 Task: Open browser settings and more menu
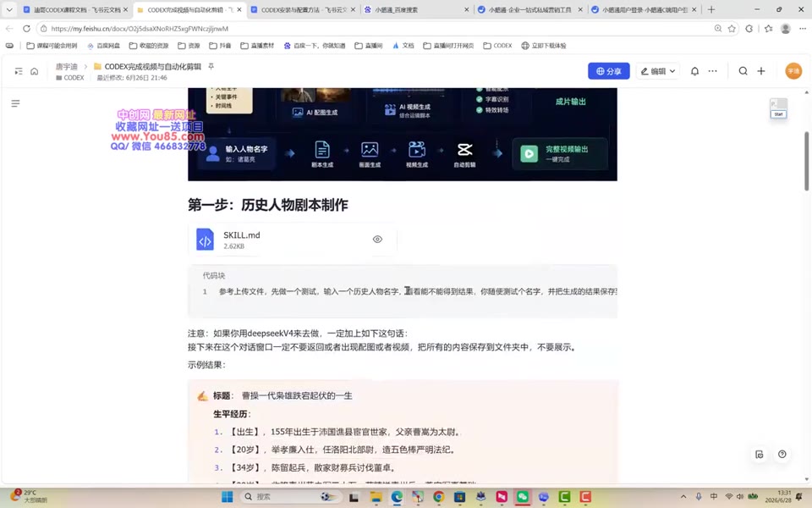pos(803,29)
